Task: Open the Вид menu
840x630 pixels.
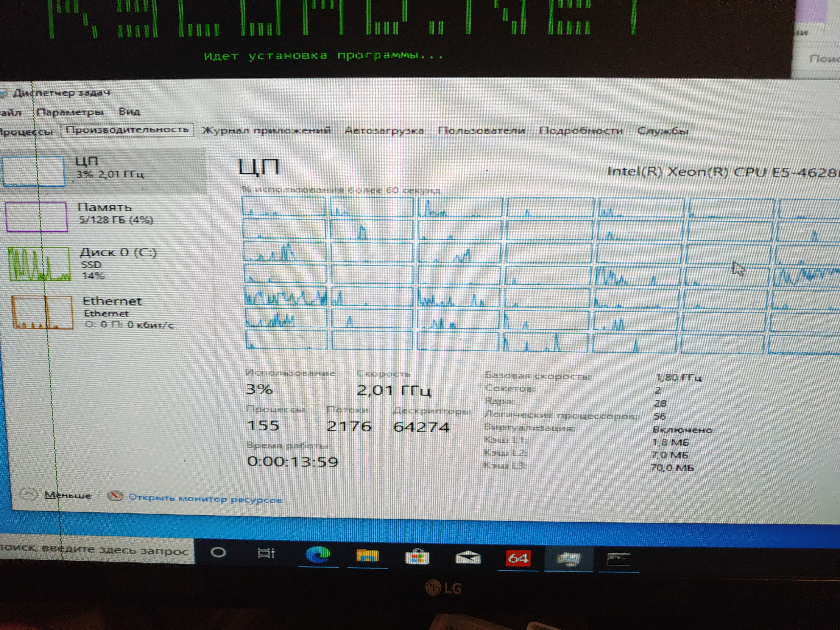Action: pyautogui.click(x=129, y=112)
